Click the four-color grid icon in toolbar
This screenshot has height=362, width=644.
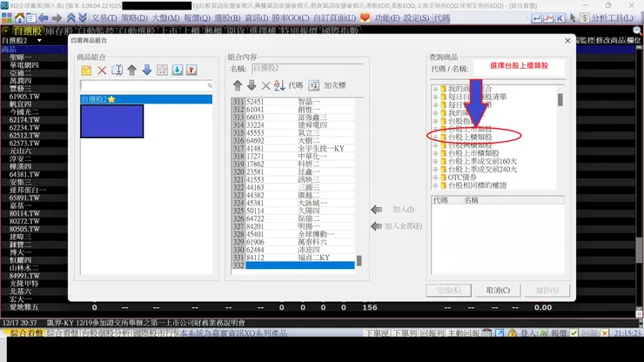click(7, 18)
